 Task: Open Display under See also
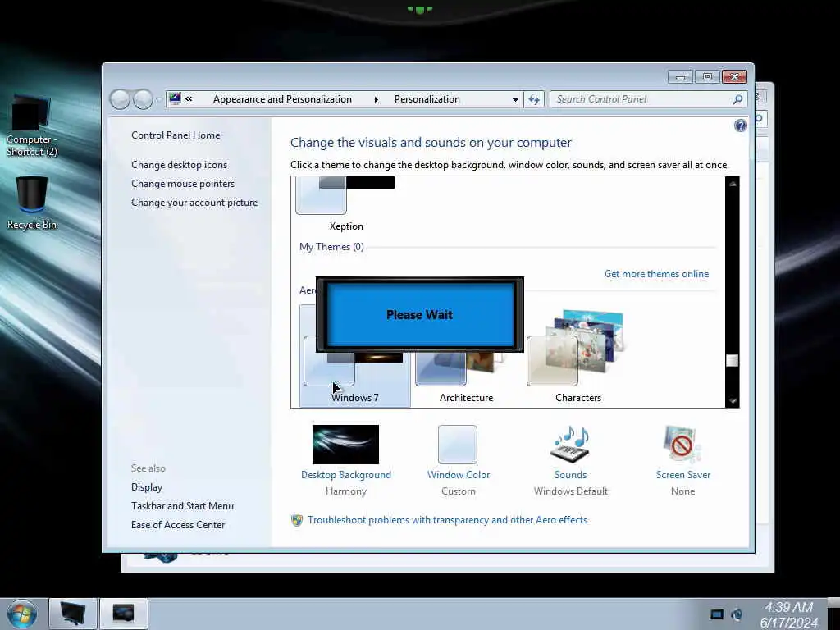[x=147, y=487]
